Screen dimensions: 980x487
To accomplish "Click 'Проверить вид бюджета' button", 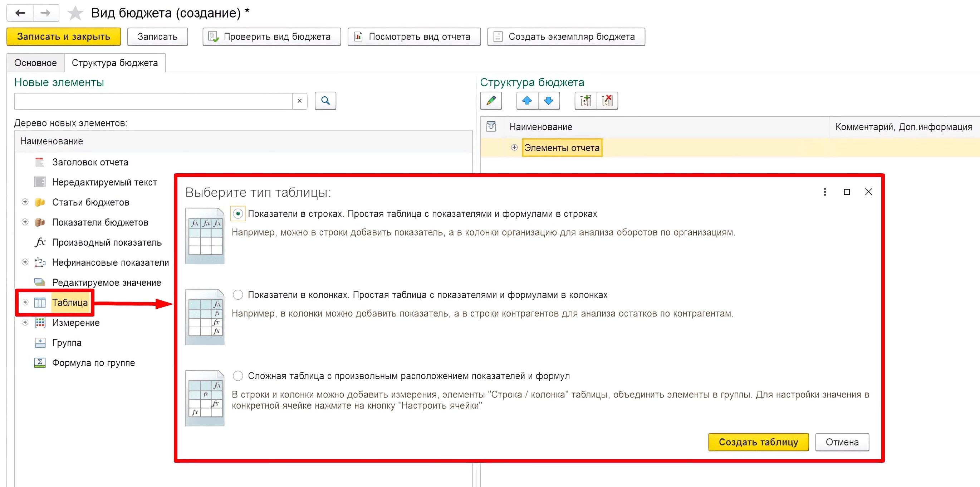I will click(x=271, y=37).
